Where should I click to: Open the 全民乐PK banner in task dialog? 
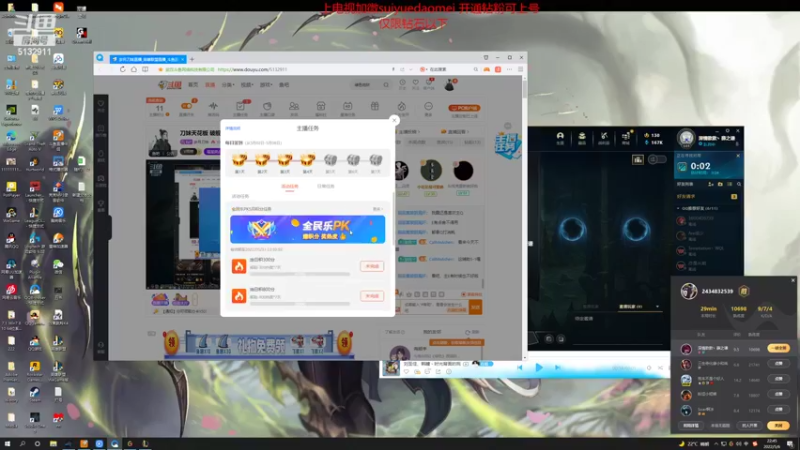(x=308, y=230)
